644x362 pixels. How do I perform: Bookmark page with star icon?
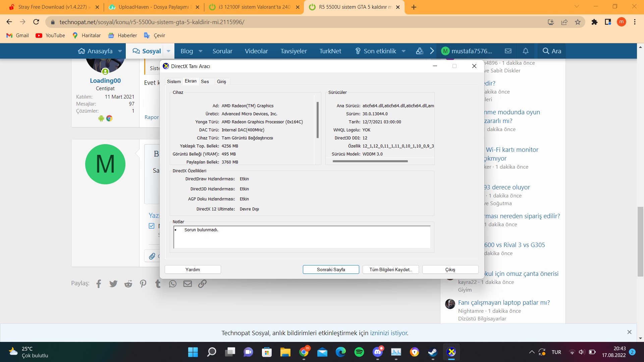coord(578,22)
